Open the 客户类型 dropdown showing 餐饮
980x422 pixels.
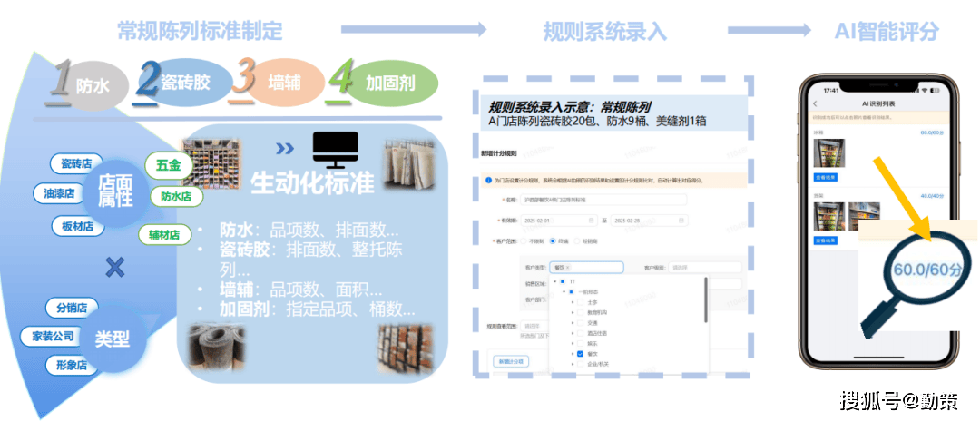(x=585, y=268)
